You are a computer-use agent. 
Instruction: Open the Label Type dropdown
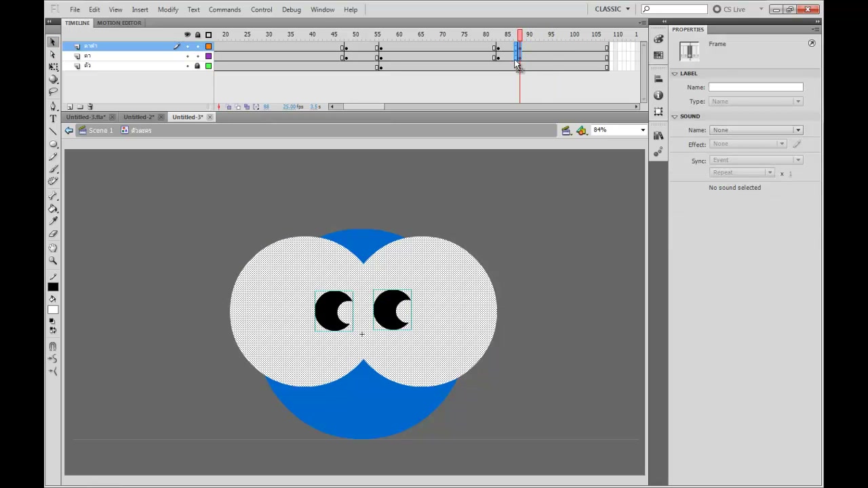coord(756,102)
